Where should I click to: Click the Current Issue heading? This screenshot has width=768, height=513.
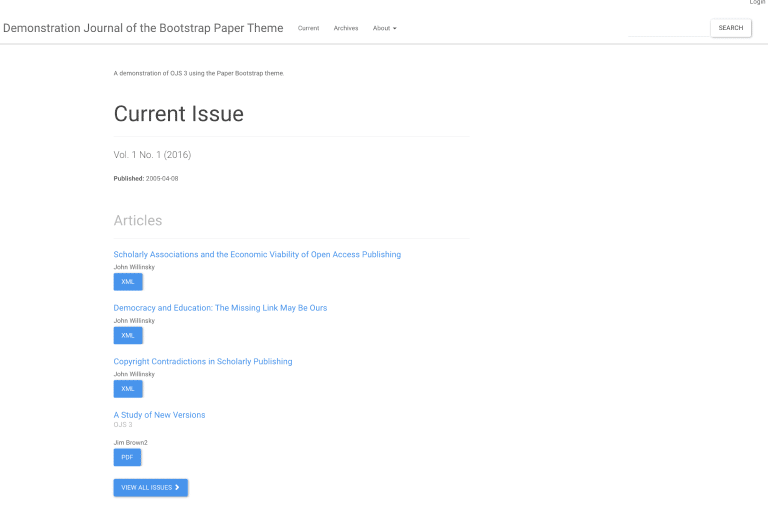tap(179, 114)
